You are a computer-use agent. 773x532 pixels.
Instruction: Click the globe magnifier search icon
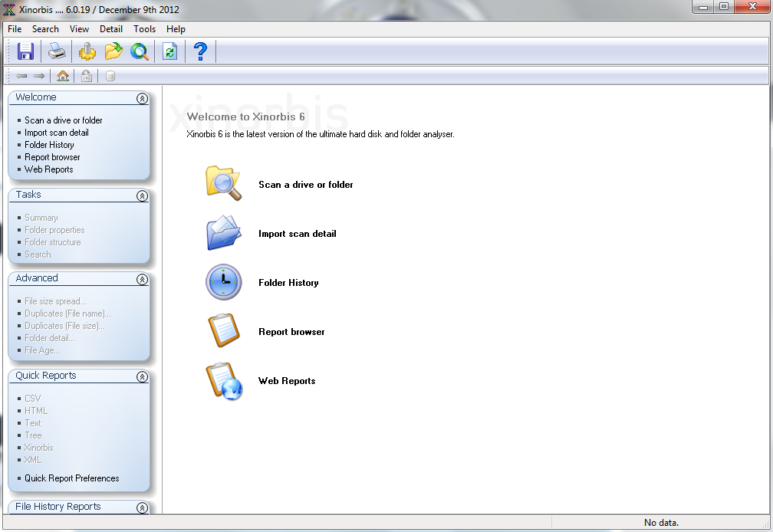(x=140, y=51)
